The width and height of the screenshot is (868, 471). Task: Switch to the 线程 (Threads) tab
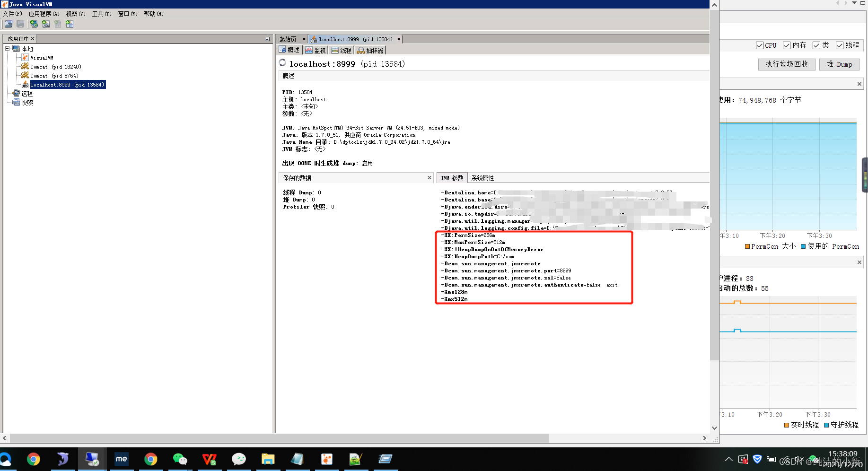pos(342,50)
